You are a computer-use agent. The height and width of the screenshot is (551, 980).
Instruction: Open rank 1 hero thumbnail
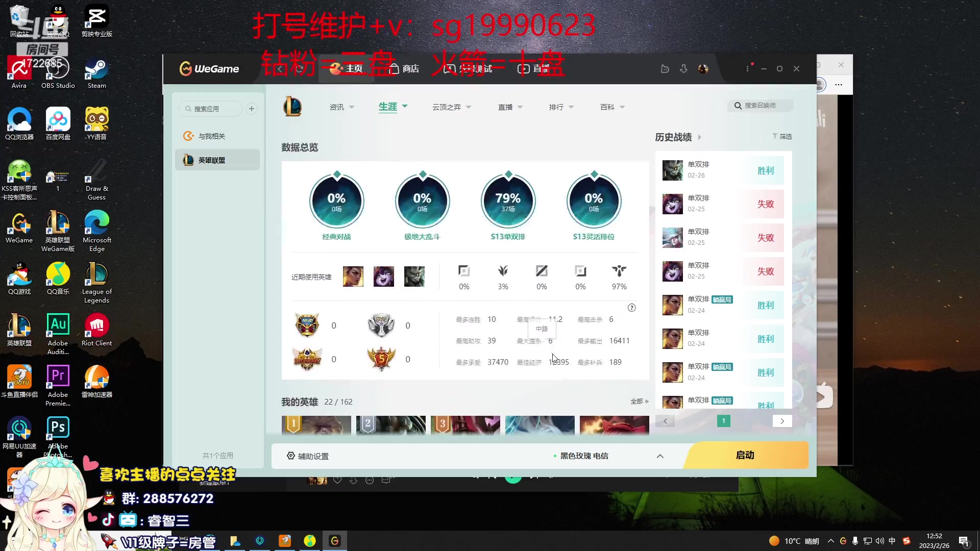click(316, 425)
